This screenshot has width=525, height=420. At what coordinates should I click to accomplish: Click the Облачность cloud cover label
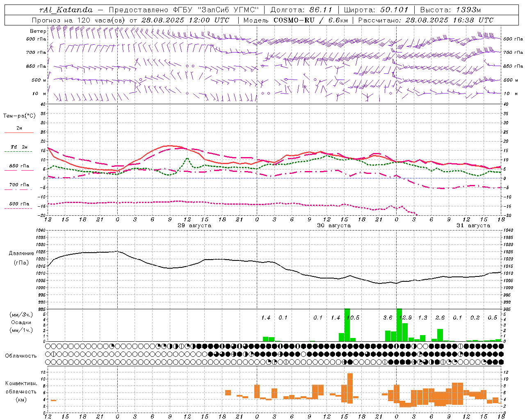point(21,356)
